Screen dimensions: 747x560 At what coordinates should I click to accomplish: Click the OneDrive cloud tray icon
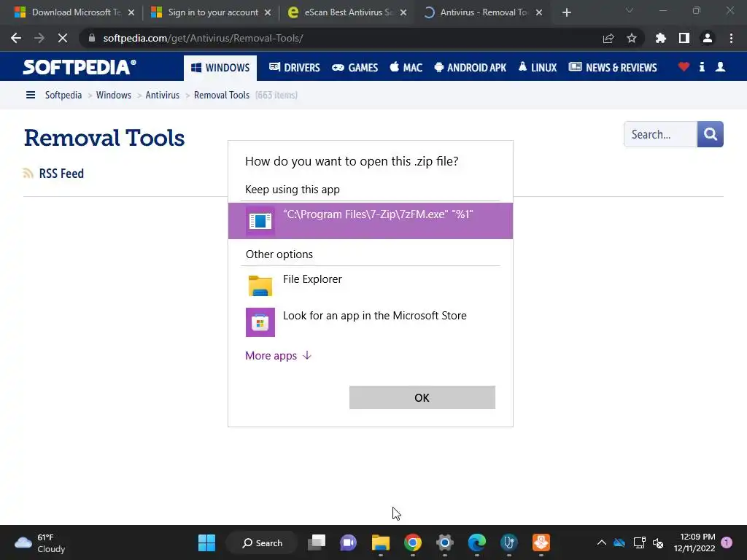tap(619, 542)
